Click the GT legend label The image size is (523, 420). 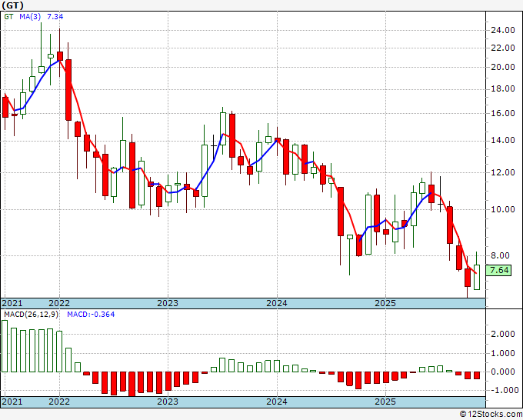pyautogui.click(x=8, y=16)
